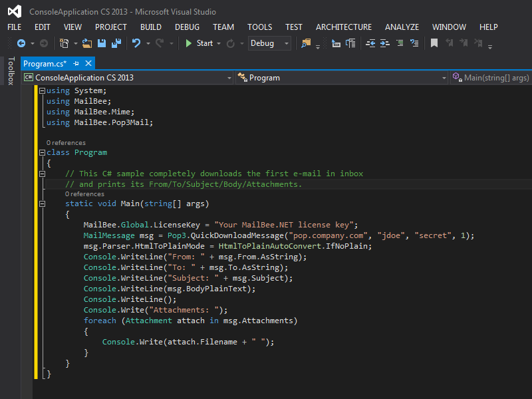Screen dimensions: 532x399
Task: Click the Save All icon
Action: [116, 43]
